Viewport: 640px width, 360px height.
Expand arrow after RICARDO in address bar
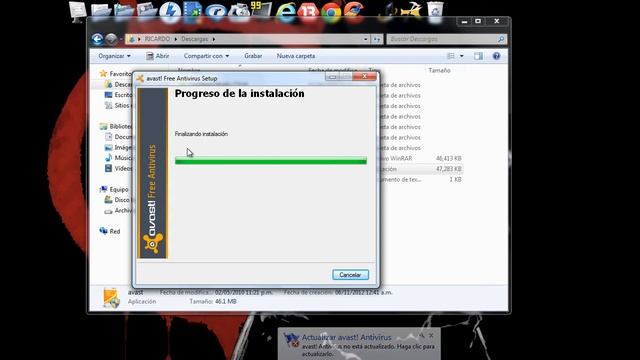(176, 39)
